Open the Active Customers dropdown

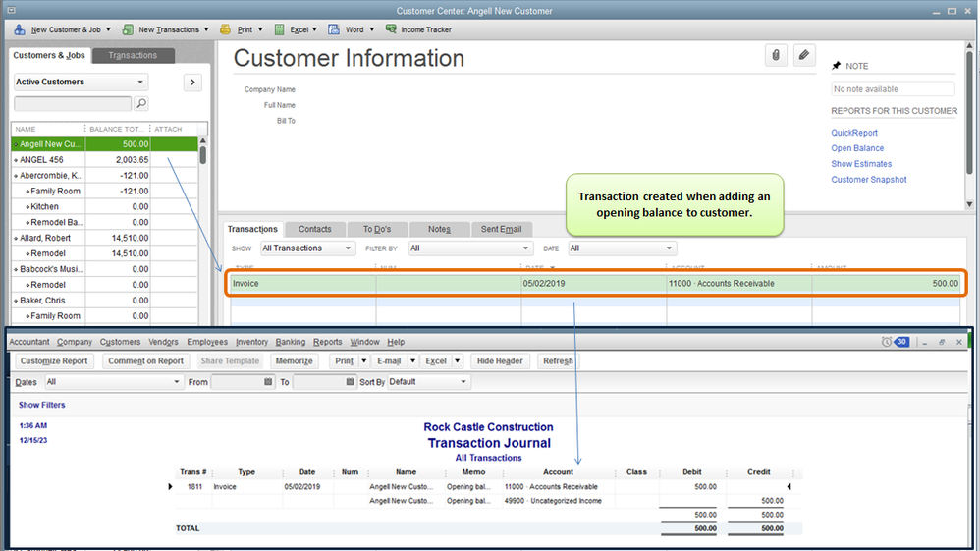[80, 82]
